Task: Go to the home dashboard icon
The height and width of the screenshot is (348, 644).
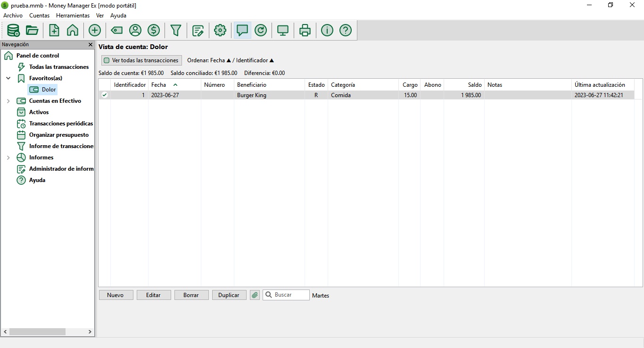Action: click(73, 30)
